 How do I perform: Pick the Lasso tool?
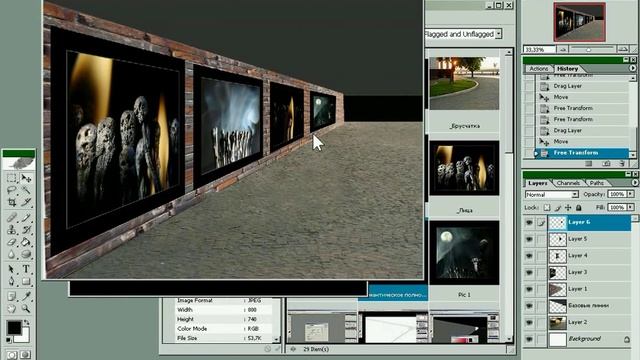(11, 190)
